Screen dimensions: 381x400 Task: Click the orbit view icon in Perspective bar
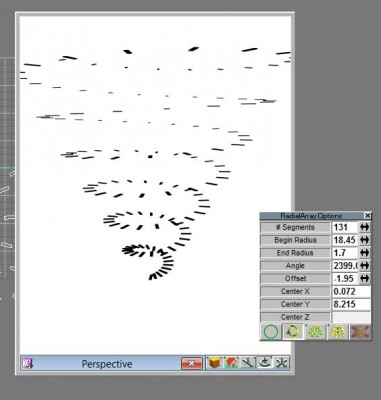265,363
